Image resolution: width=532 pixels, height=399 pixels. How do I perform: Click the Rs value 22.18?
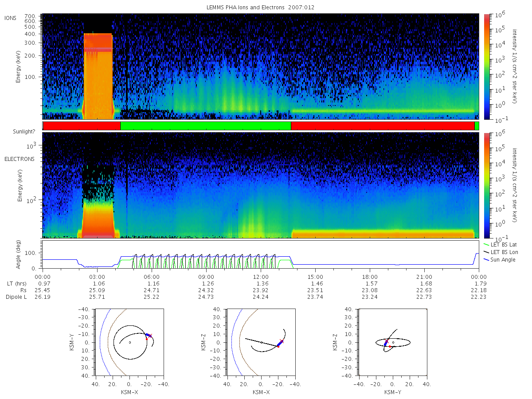479,290
